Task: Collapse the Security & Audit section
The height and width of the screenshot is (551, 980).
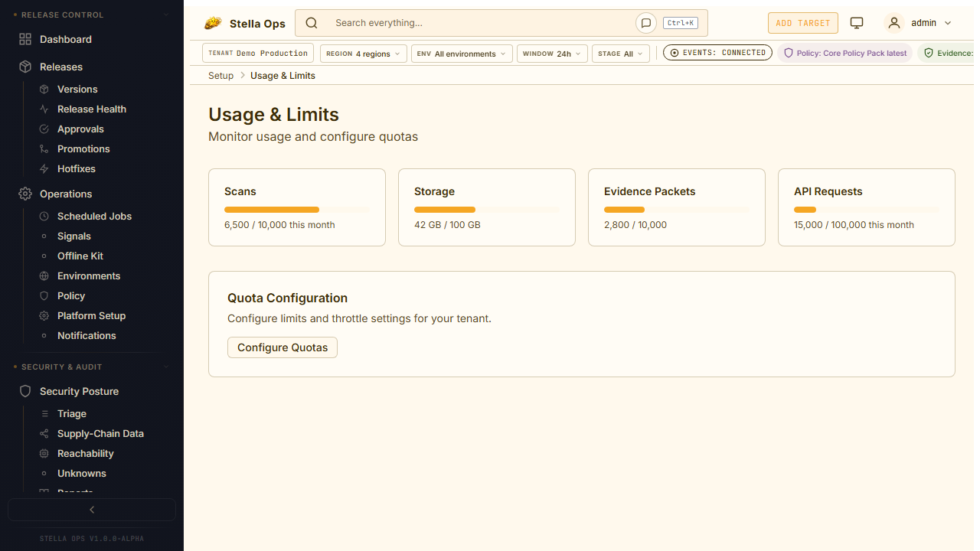Action: click(x=167, y=367)
